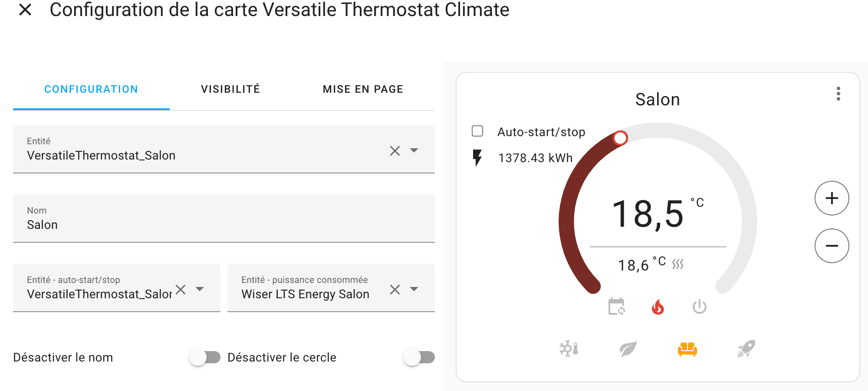Screen dimensions: 868x391
Task: Turn off thermostat with power icon
Action: point(699,306)
